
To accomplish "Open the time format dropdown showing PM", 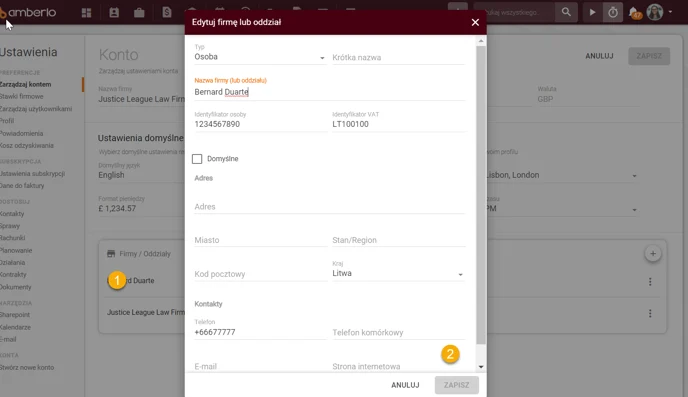I will [562, 208].
